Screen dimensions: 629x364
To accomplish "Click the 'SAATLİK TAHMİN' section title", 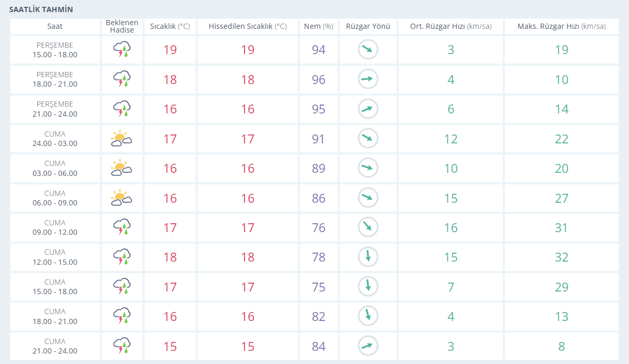I will pos(41,9).
